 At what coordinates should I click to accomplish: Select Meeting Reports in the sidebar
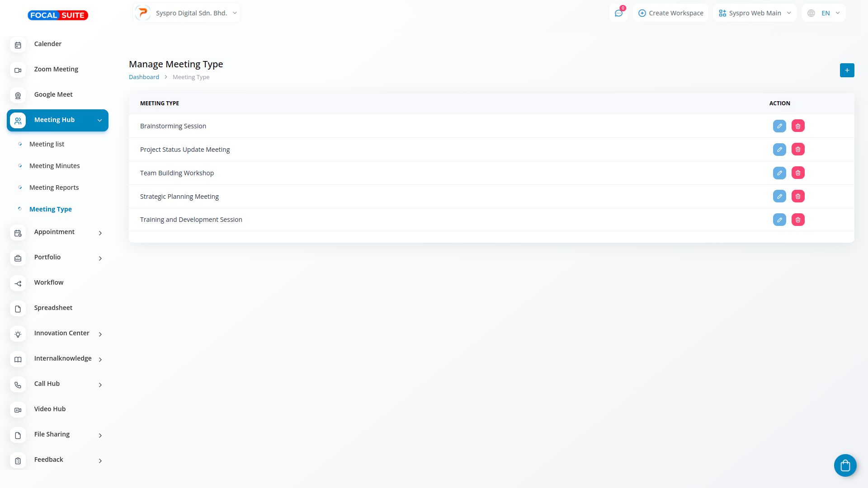pyautogui.click(x=54, y=188)
